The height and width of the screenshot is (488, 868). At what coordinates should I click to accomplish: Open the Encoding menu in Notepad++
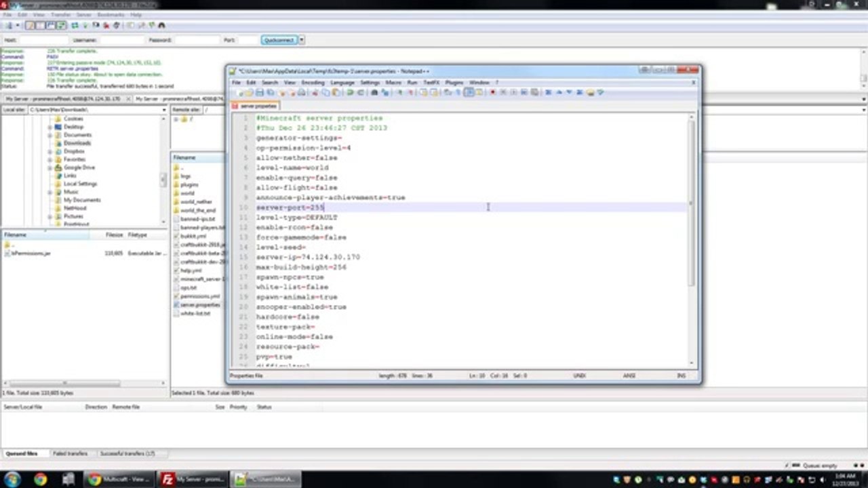pyautogui.click(x=313, y=83)
